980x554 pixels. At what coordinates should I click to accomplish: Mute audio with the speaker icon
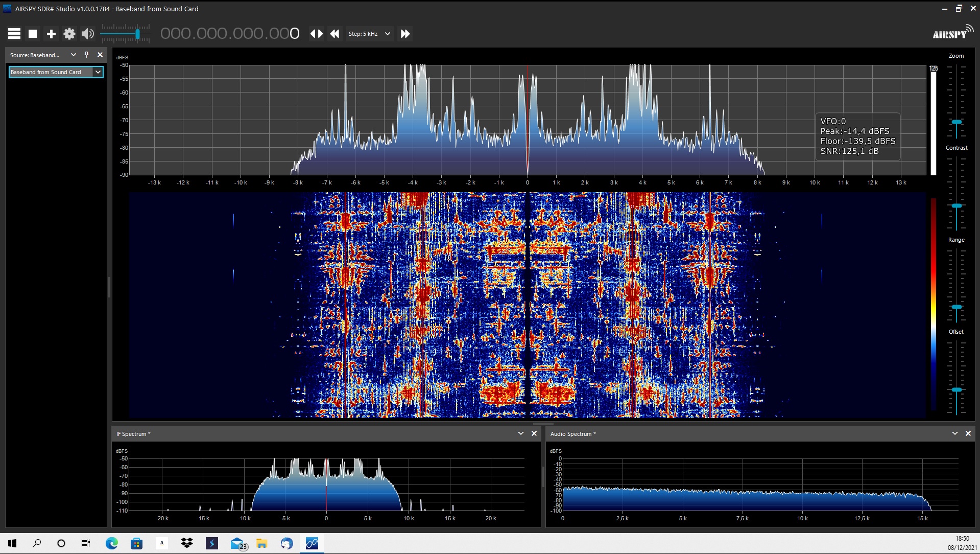[88, 34]
